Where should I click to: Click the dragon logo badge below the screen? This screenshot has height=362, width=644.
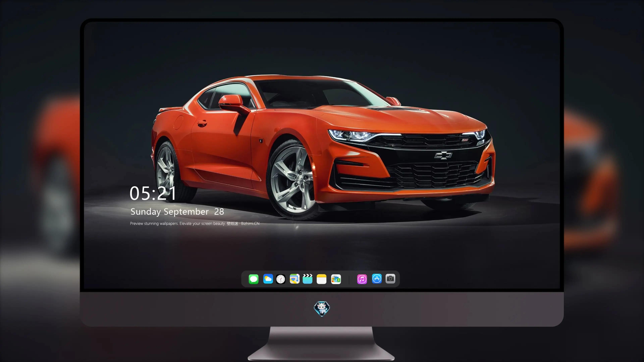pos(322,309)
